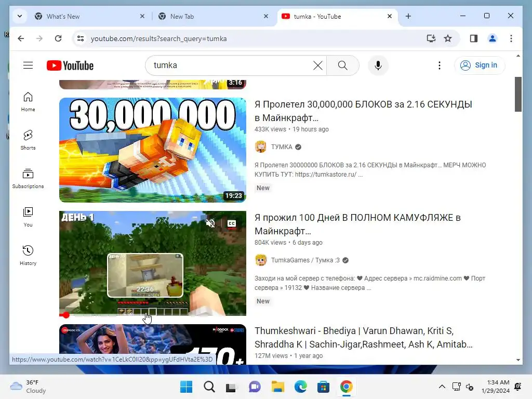Open Subscriptions in the sidebar
Viewport: 532px width, 399px height.
[x=28, y=179]
